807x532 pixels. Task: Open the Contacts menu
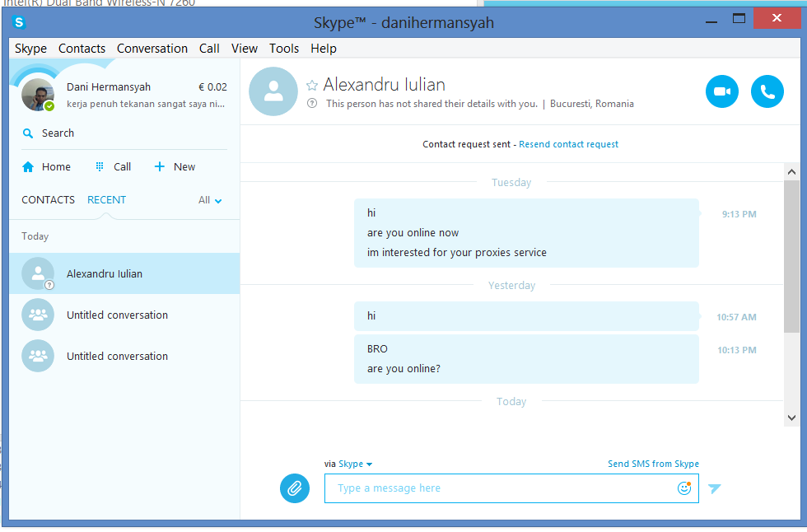point(82,49)
